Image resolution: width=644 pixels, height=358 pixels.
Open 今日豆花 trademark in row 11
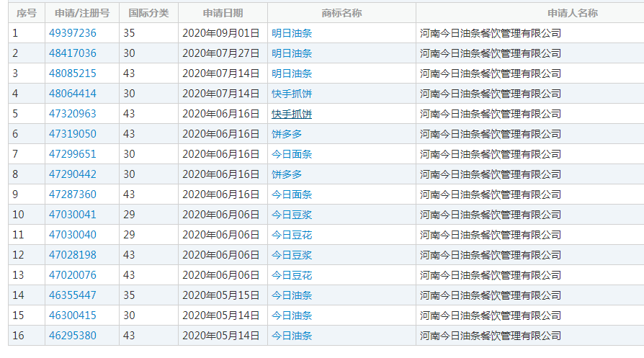pos(292,234)
